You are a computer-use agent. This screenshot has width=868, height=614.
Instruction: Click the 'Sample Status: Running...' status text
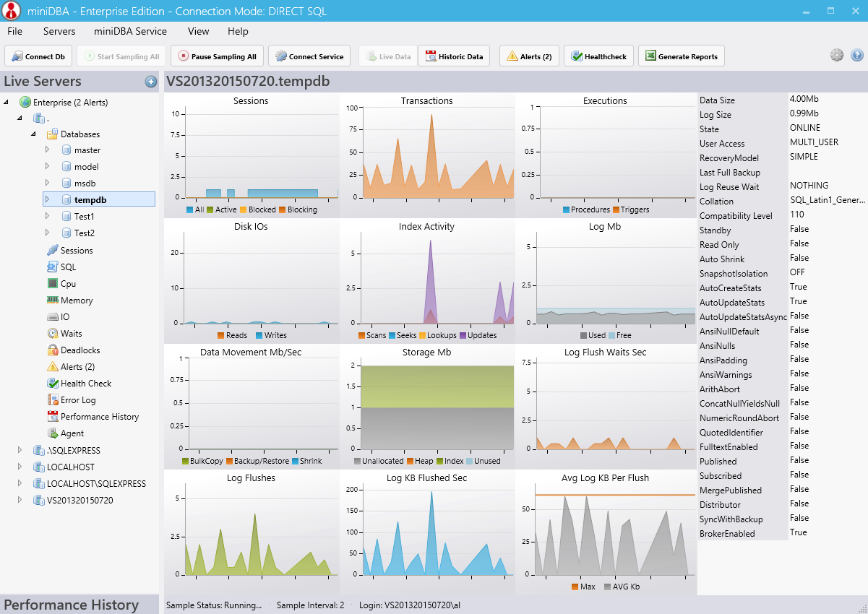214,605
